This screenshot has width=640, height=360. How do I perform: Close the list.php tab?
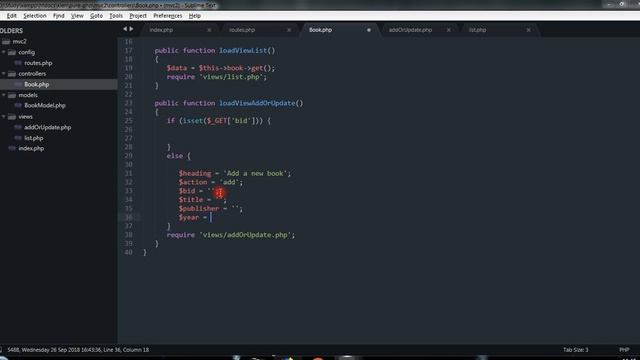click(x=529, y=30)
